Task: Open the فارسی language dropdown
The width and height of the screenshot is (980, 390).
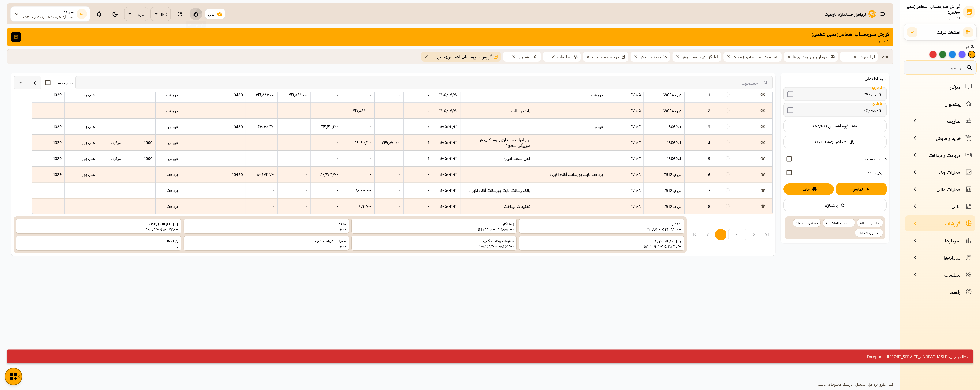Action: pyautogui.click(x=136, y=14)
